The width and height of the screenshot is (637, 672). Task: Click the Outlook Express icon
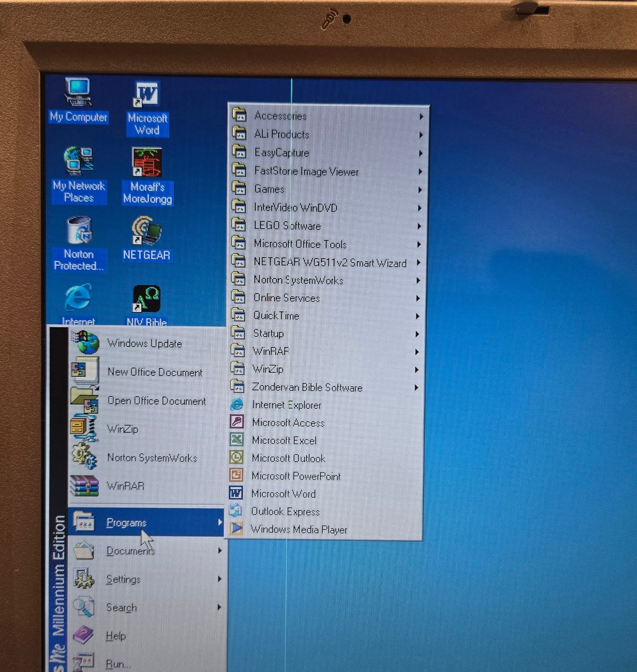click(236, 510)
